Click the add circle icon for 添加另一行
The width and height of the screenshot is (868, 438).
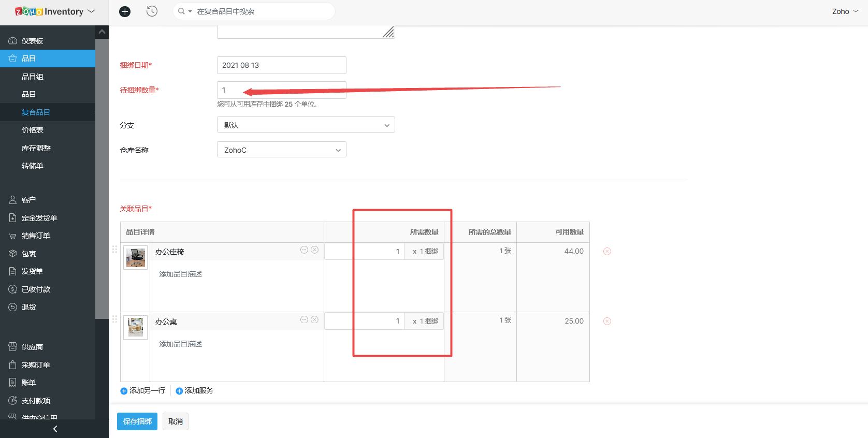(124, 391)
